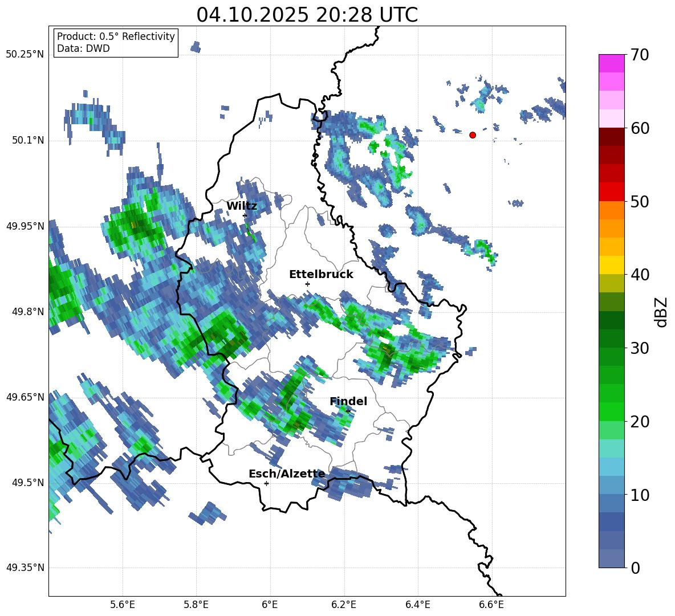Click the title 04.10.2025 20:28 UTC

(x=307, y=15)
